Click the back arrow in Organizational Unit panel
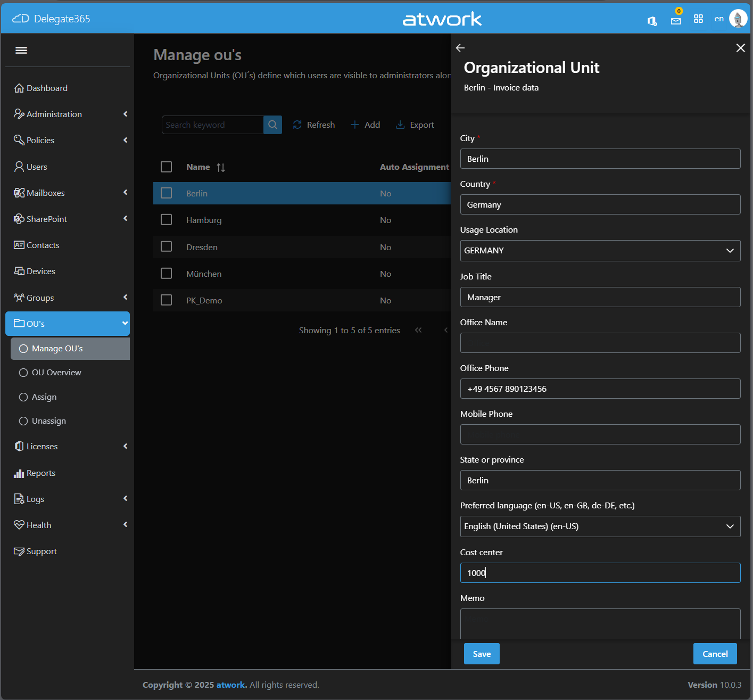753x700 pixels. click(x=460, y=48)
